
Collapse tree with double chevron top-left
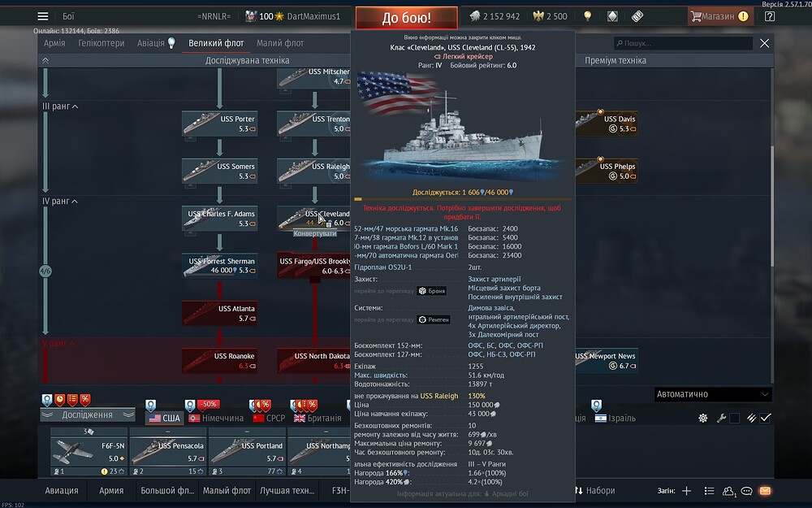pos(45,61)
